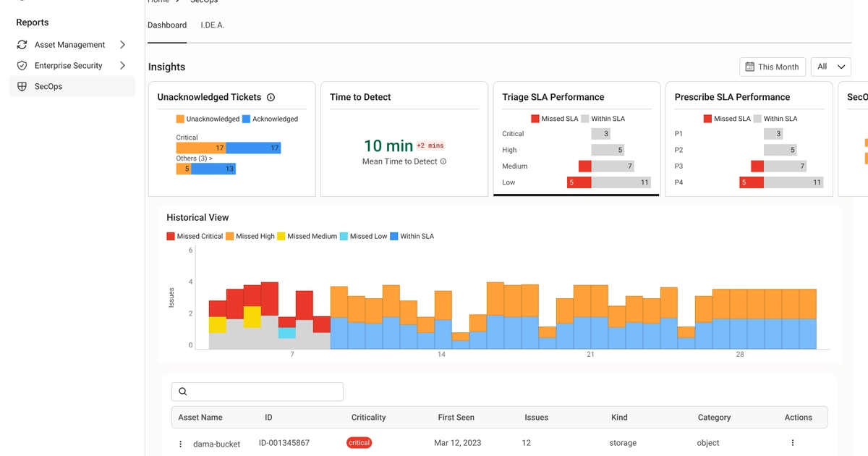The width and height of the screenshot is (868, 456).
Task: Click the 10 min detect time value
Action: click(x=388, y=145)
